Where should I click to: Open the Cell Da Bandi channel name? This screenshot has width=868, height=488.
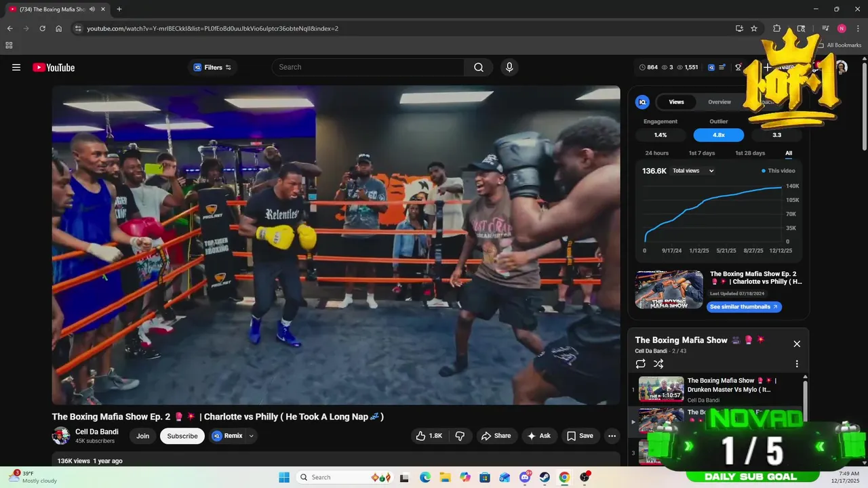click(x=97, y=432)
